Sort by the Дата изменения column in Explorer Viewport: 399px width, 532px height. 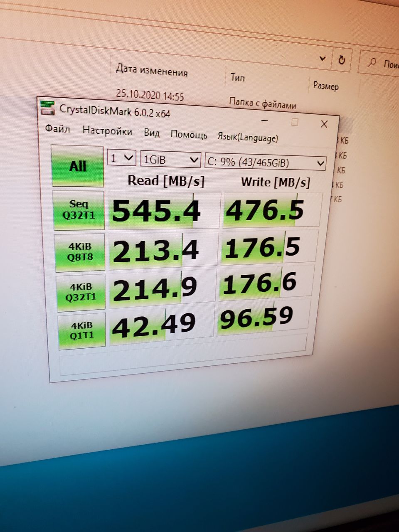pyautogui.click(x=152, y=70)
